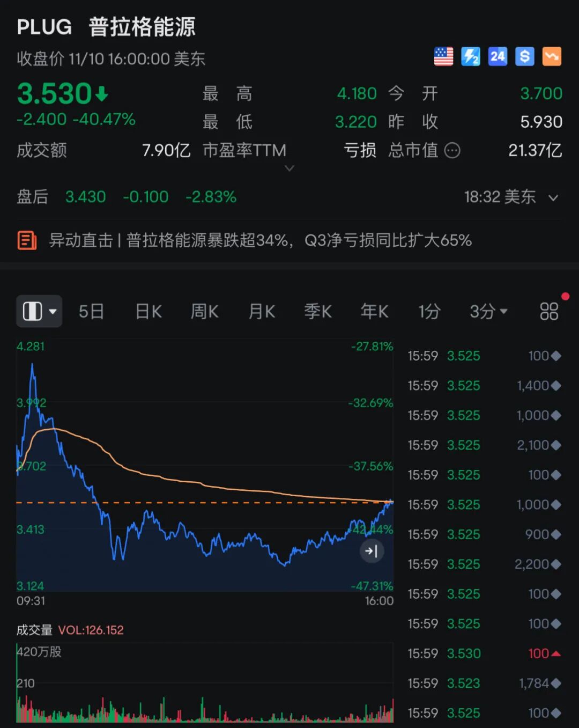Tap the orange news document icon
Screen dimensions: 579x728
point(27,240)
